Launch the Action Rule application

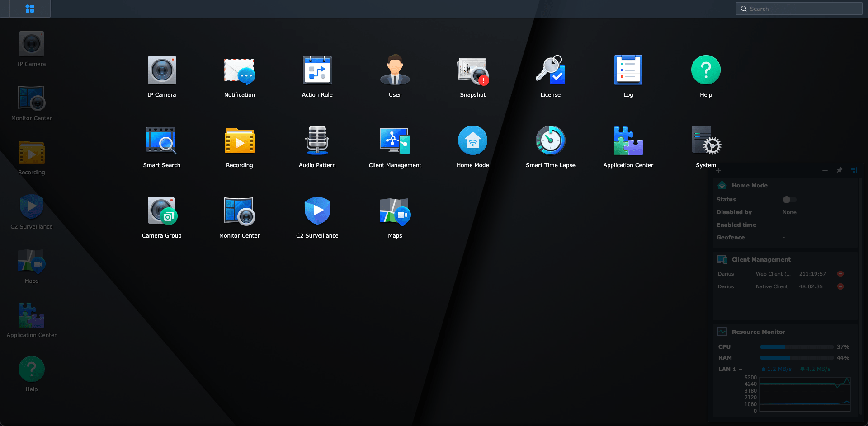pos(317,70)
